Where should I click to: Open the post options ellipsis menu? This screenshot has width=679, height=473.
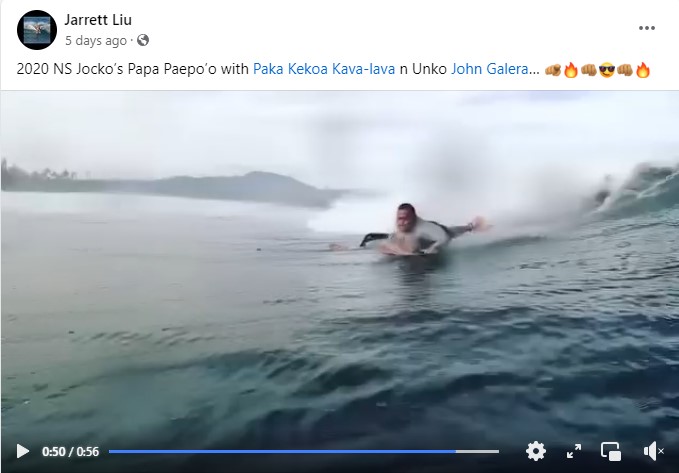point(647,28)
